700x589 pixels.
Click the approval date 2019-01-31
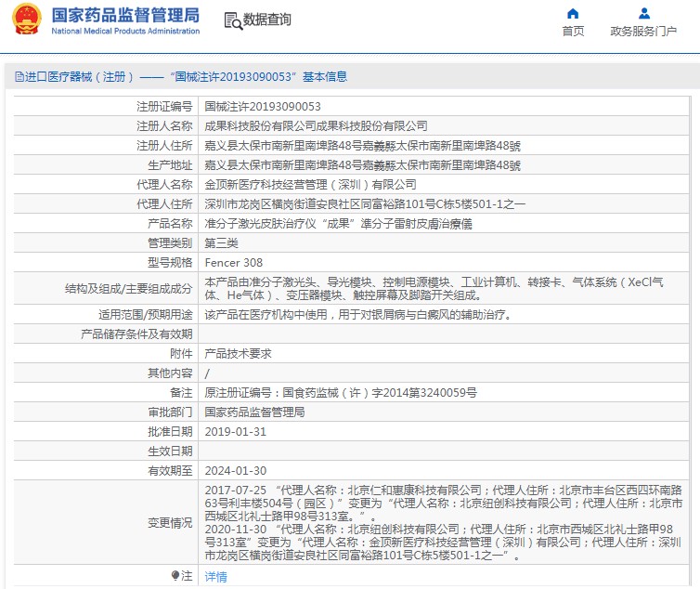(235, 432)
